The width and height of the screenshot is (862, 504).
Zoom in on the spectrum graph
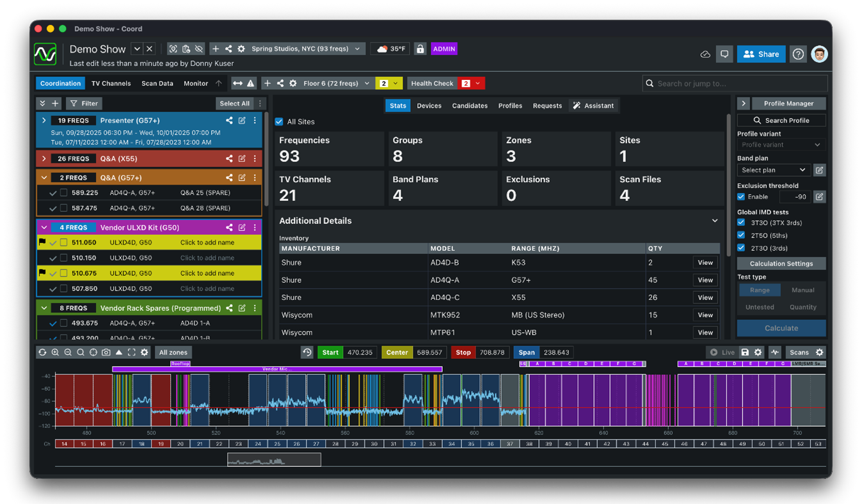coord(55,352)
